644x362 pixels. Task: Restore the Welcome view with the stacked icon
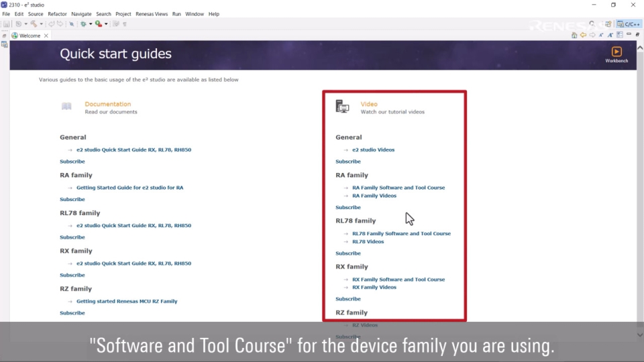638,34
